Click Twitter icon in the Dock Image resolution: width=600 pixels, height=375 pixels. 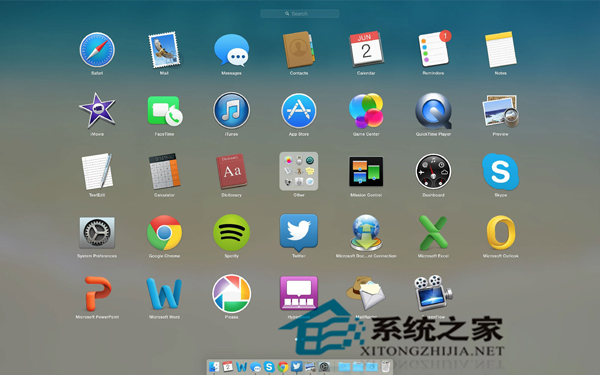click(x=297, y=367)
